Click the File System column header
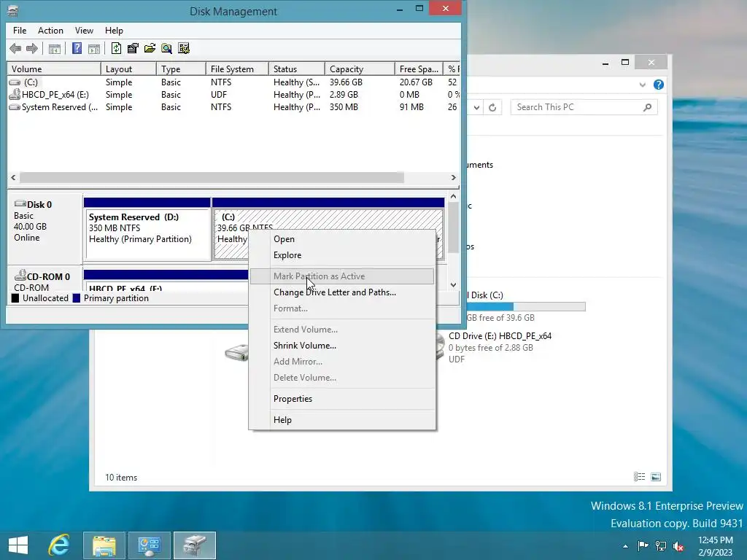The height and width of the screenshot is (560, 747). tap(237, 69)
